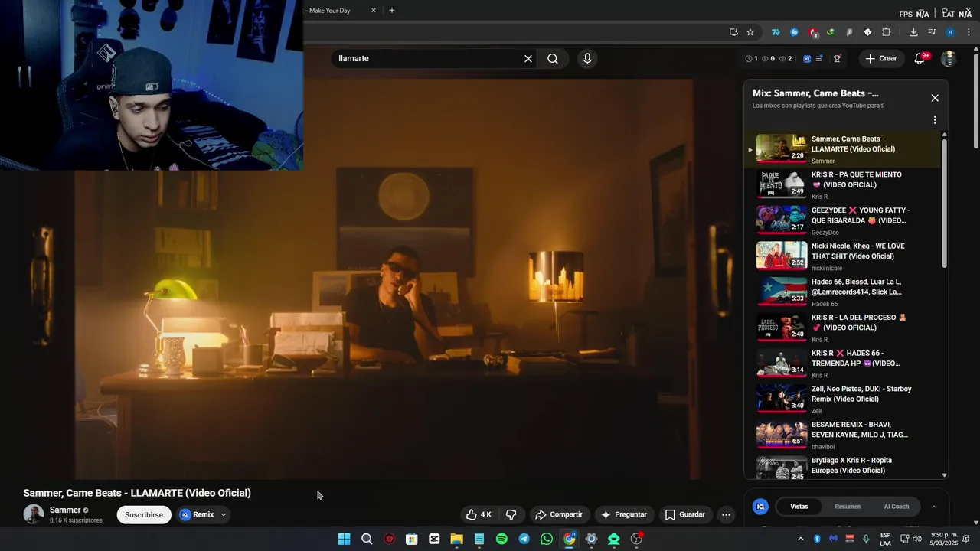Switch to the Vistas tab
Screen dimensions: 980x551
click(799, 507)
